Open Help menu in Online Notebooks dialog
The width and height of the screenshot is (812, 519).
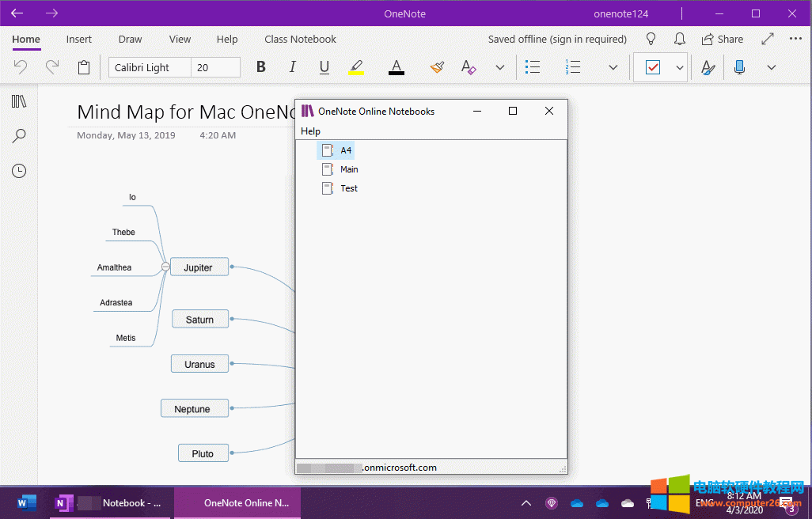(310, 131)
